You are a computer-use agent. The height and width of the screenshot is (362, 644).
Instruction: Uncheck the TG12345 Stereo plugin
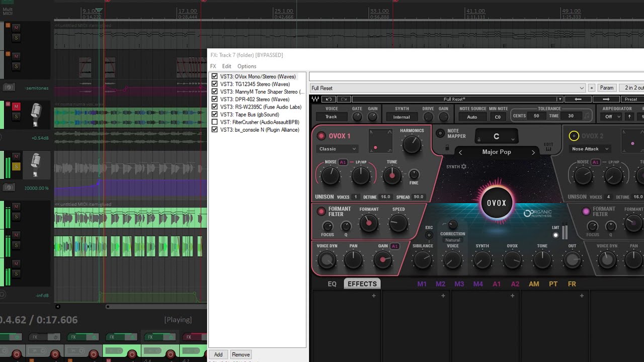pyautogui.click(x=215, y=84)
